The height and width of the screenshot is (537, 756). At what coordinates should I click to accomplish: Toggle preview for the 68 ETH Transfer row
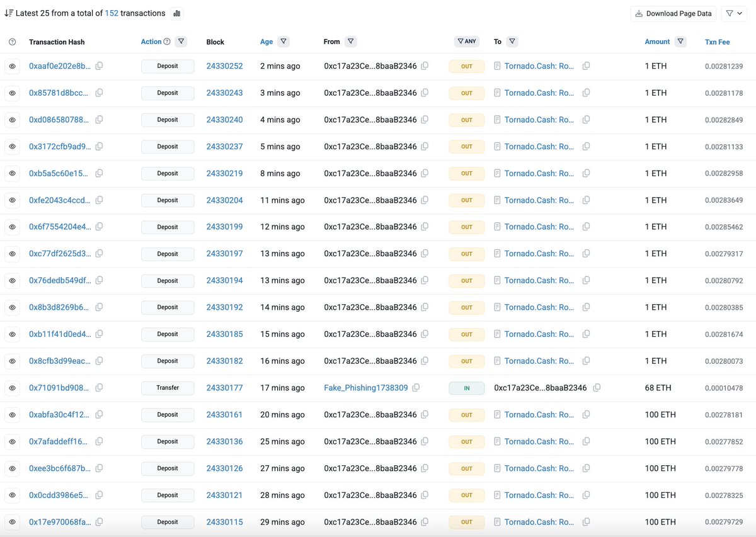pyautogui.click(x=12, y=388)
